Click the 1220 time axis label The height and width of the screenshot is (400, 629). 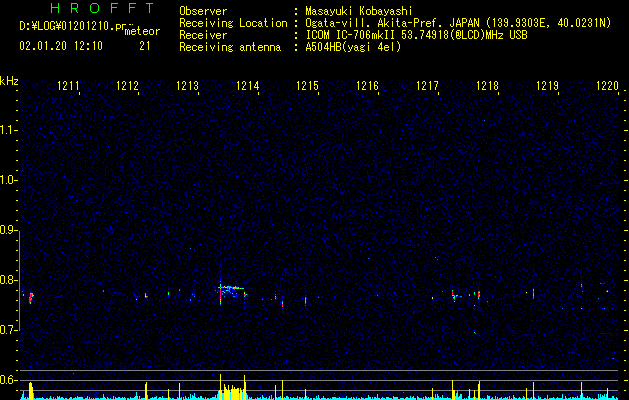(x=607, y=86)
